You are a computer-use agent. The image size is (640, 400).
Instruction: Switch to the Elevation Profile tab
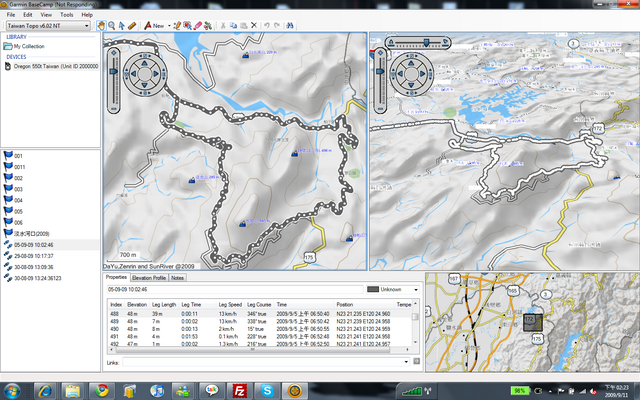[149, 278]
